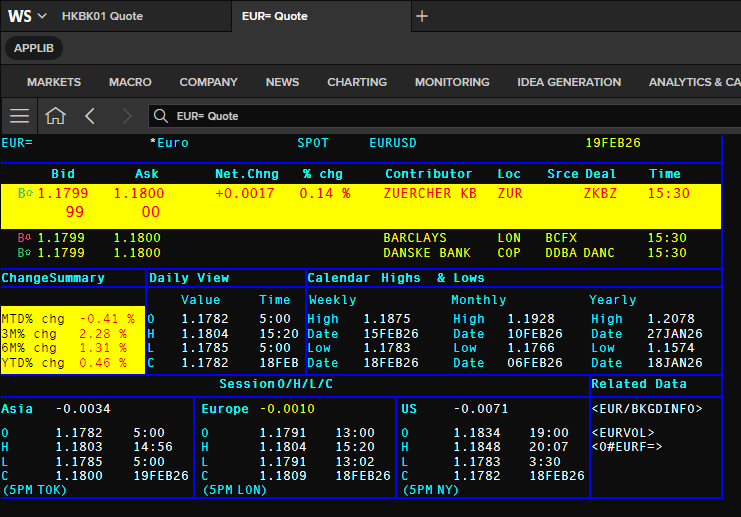The height and width of the screenshot is (517, 741).
Task: Click the Ask column header
Action: pyautogui.click(x=146, y=174)
